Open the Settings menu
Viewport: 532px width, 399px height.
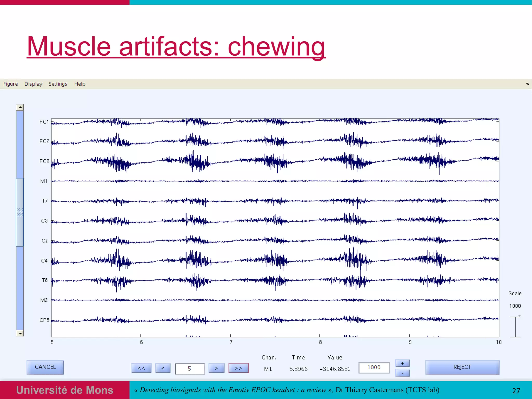[58, 84]
